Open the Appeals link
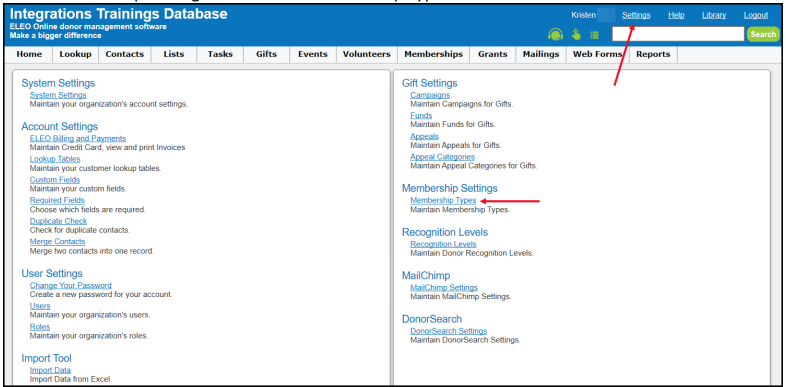Screen dimensions: 786x387 [x=424, y=136]
